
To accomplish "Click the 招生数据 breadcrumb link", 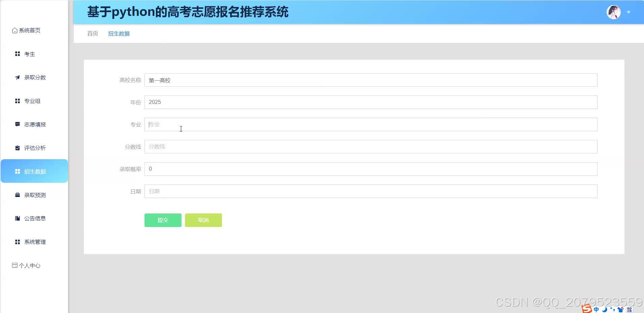I will (119, 33).
